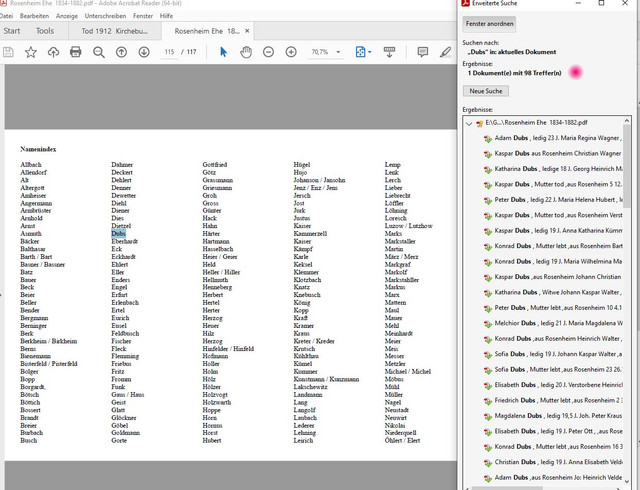The height and width of the screenshot is (490, 640).
Task: Collapse the Rosenheim Ehe PDF results tree
Action: click(x=470, y=123)
